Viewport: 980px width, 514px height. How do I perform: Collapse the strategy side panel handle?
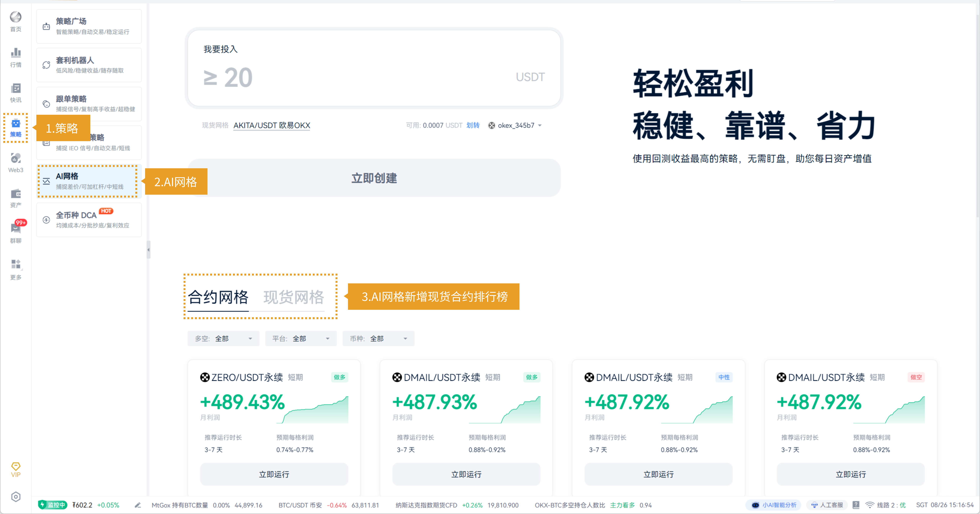coord(148,250)
